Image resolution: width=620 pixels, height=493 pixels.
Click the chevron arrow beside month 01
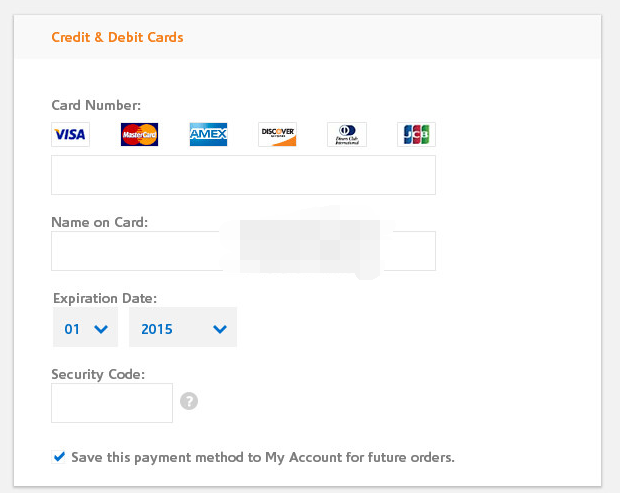pos(101,329)
